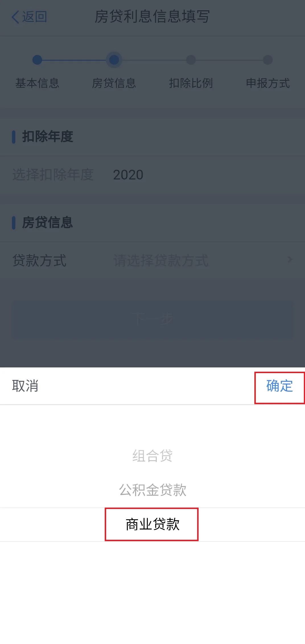The image size is (305, 644).
Task: Click the 房贷利息信息填写 page title
Action: point(152,17)
